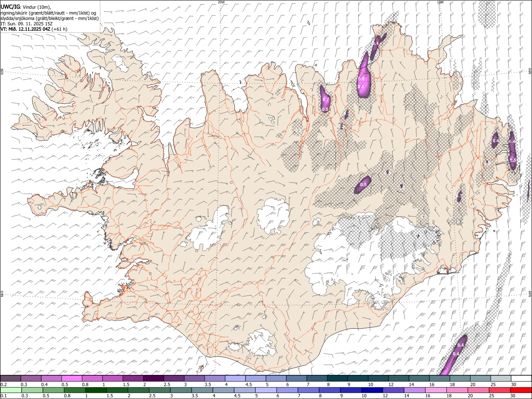532x399 pixels.
Task: Select the darkest purple 2–2.5 legend swatch
Action: tap(153, 378)
